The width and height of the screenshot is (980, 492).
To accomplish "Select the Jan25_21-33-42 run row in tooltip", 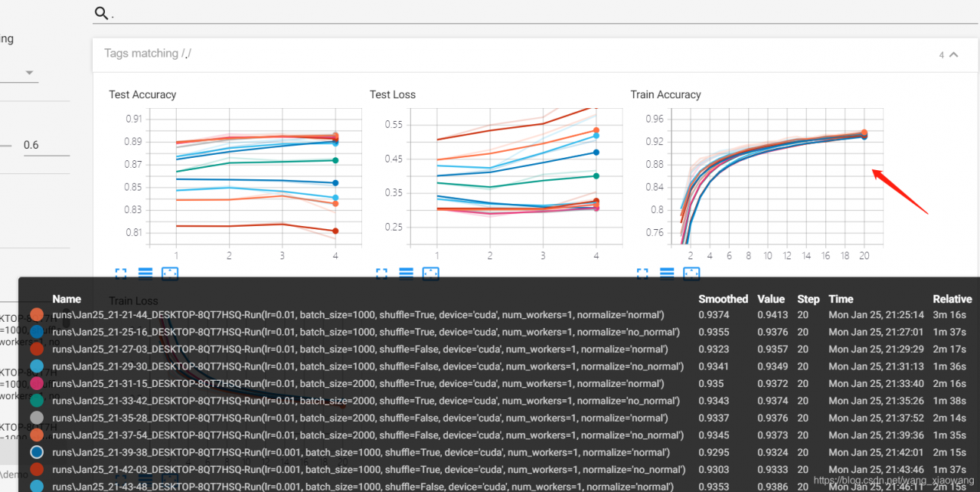I will click(x=366, y=401).
